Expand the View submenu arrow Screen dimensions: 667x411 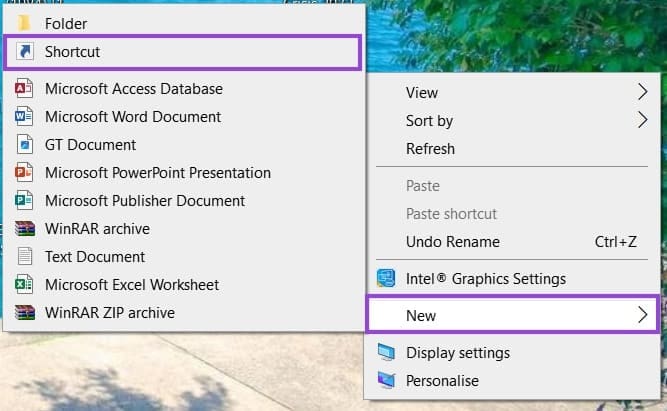click(x=642, y=93)
